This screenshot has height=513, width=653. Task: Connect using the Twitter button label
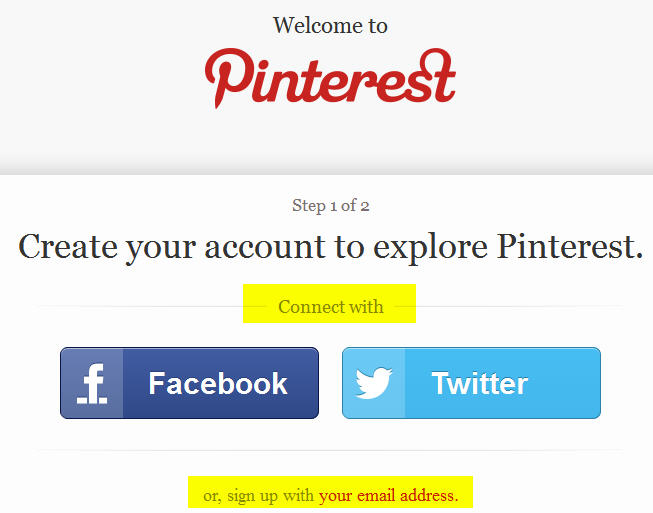(x=480, y=383)
